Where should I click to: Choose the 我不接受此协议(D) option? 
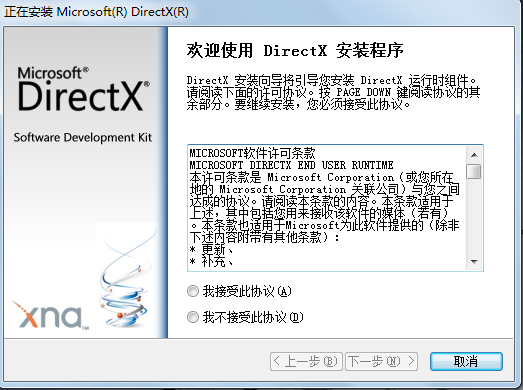coord(245,317)
